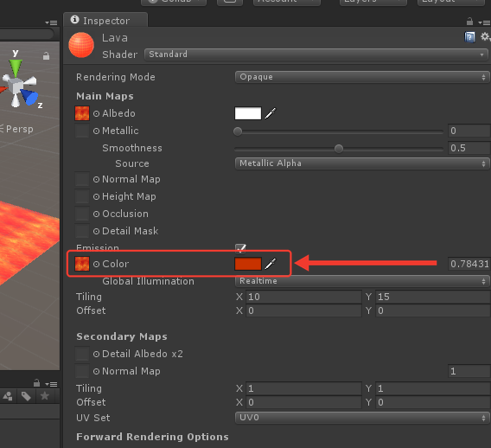
Task: Click the empty Height Map texture slot
Action: pyautogui.click(x=82, y=196)
